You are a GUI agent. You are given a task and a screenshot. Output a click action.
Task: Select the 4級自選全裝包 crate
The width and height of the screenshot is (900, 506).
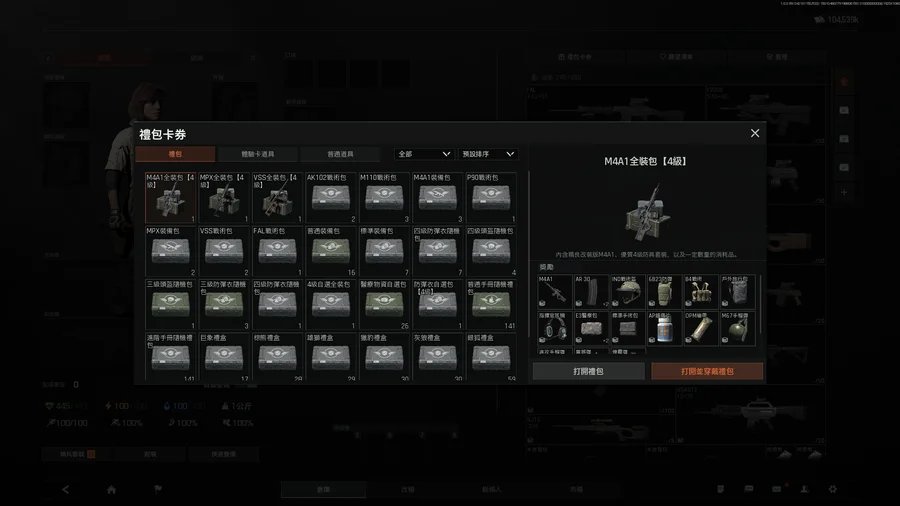coord(331,304)
